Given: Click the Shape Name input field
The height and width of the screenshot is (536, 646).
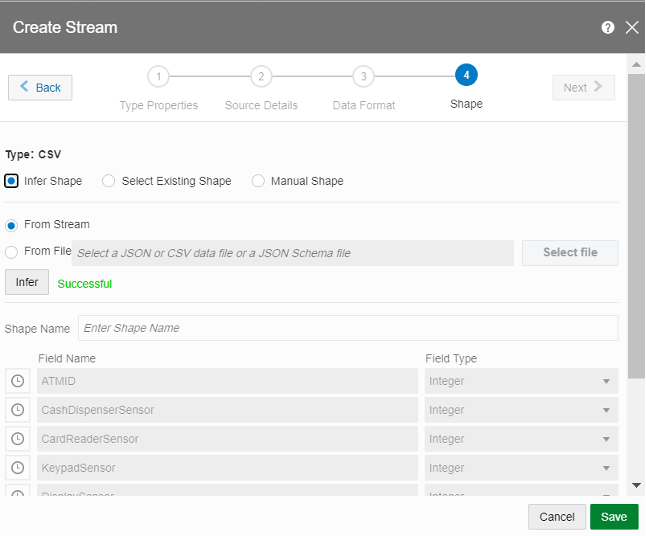Looking at the screenshot, I should click(347, 328).
